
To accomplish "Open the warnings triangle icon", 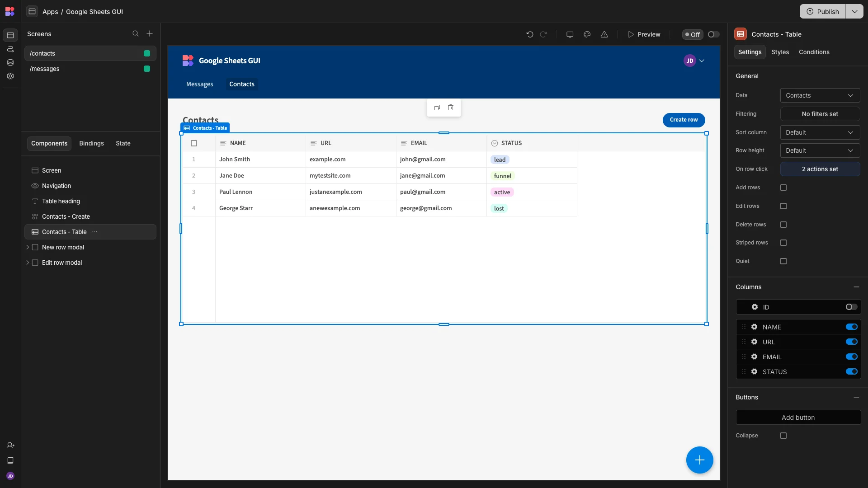I will coord(604,34).
